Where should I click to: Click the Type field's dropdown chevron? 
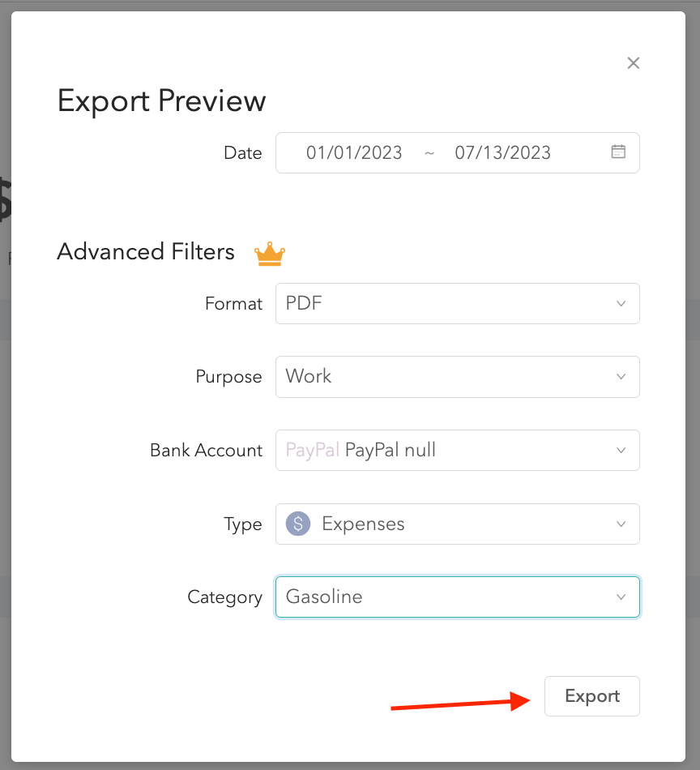621,524
